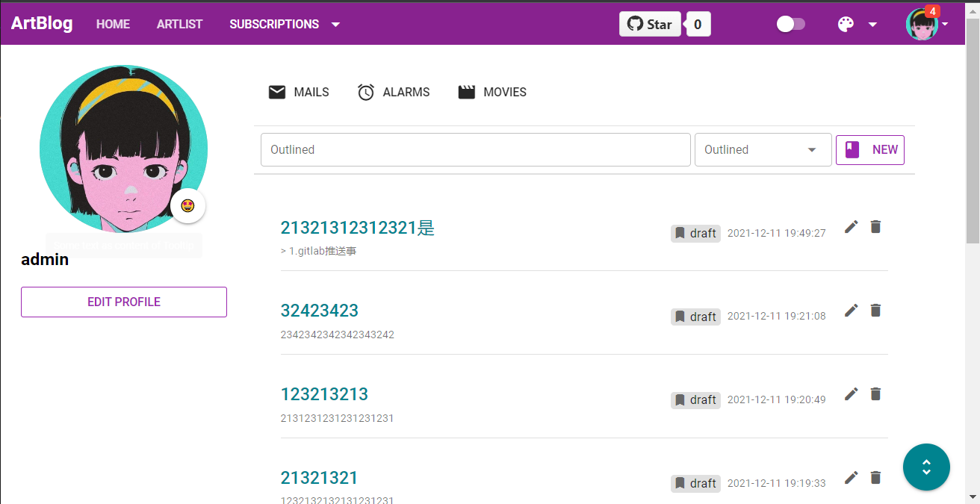Expand the palette dropdown arrow
Screen dimensions: 980x504
(872, 25)
